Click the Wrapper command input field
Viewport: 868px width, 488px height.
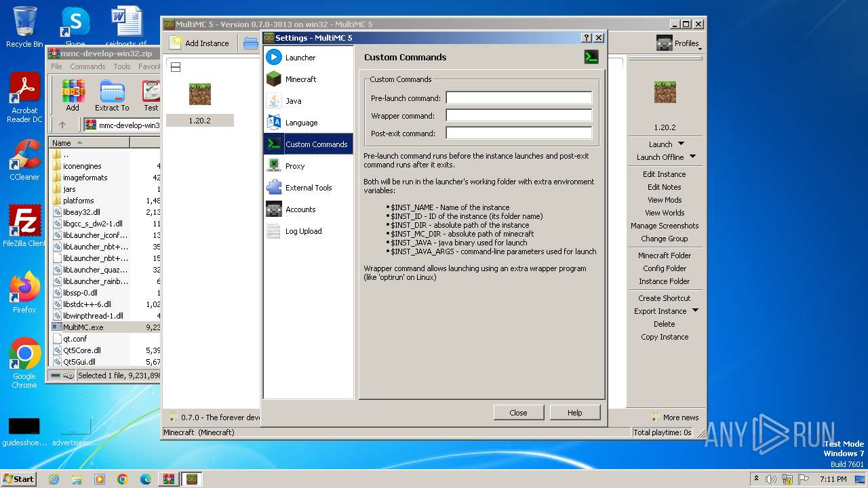pos(519,115)
